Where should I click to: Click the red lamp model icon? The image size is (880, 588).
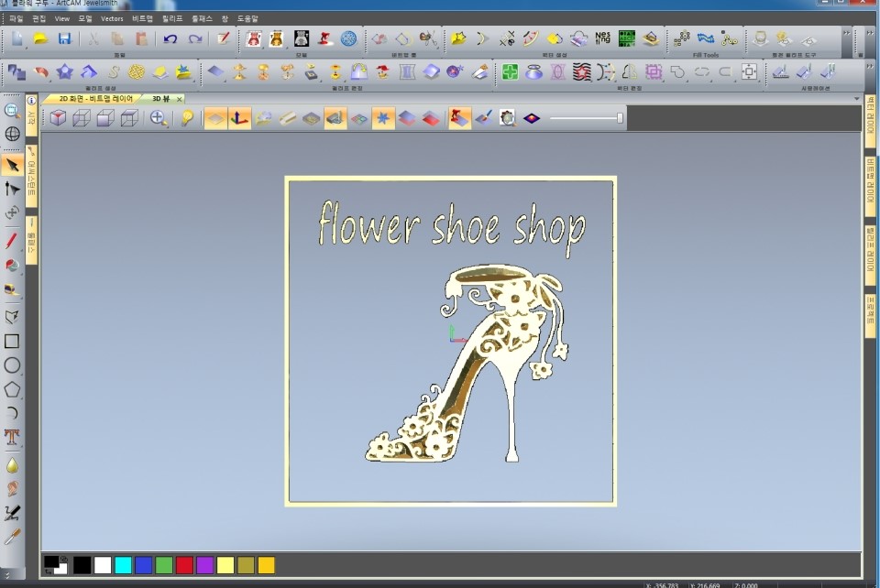click(x=324, y=38)
